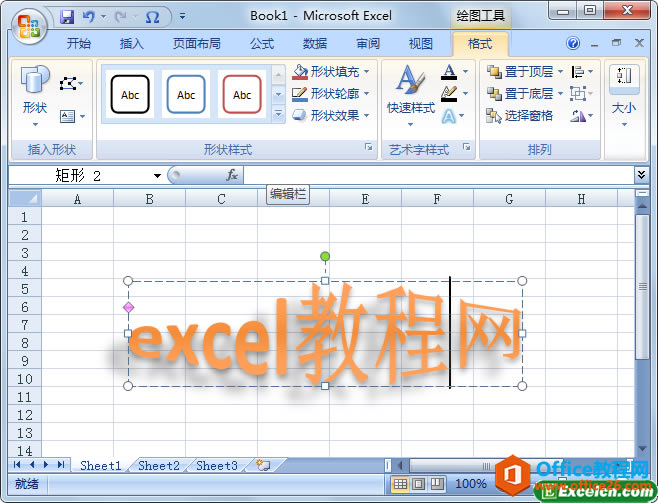Click the Edit Shape icon
658x503 pixels.
68,83
